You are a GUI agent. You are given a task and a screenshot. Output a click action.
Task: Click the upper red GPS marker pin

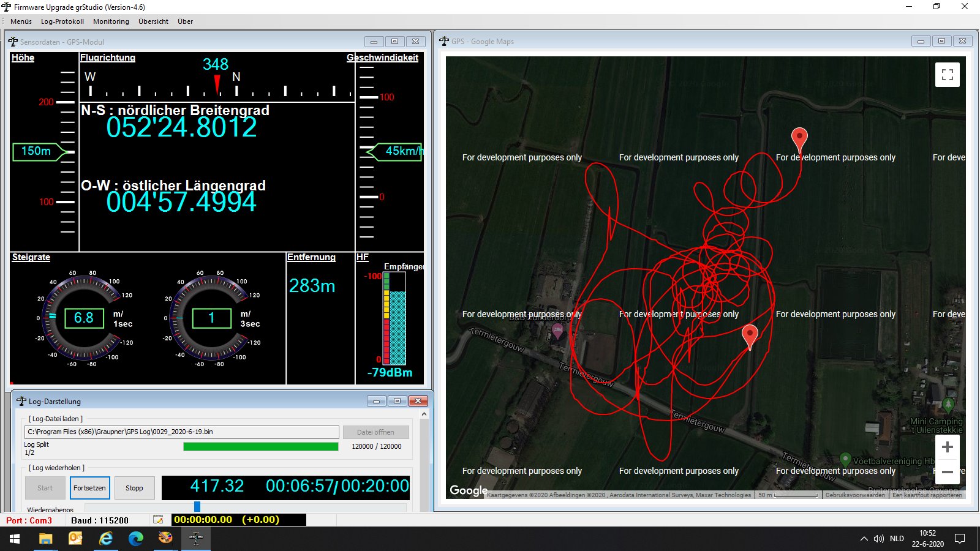point(799,140)
